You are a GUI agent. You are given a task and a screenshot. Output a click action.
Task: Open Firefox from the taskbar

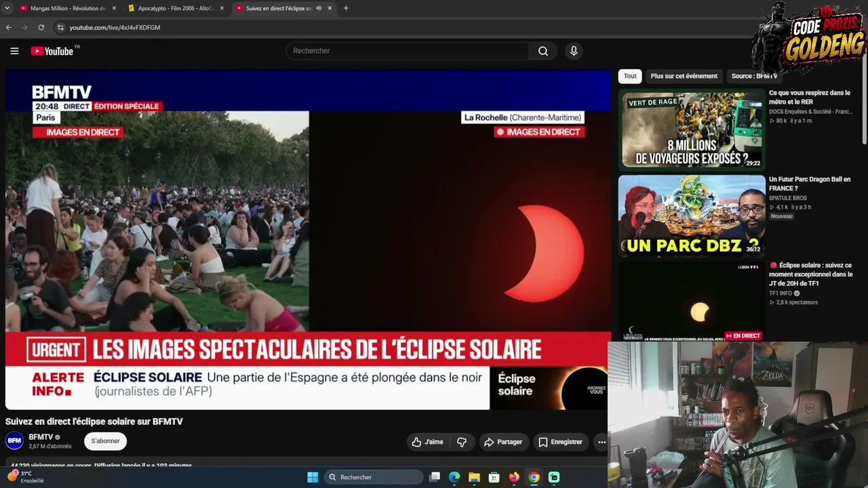(x=514, y=477)
